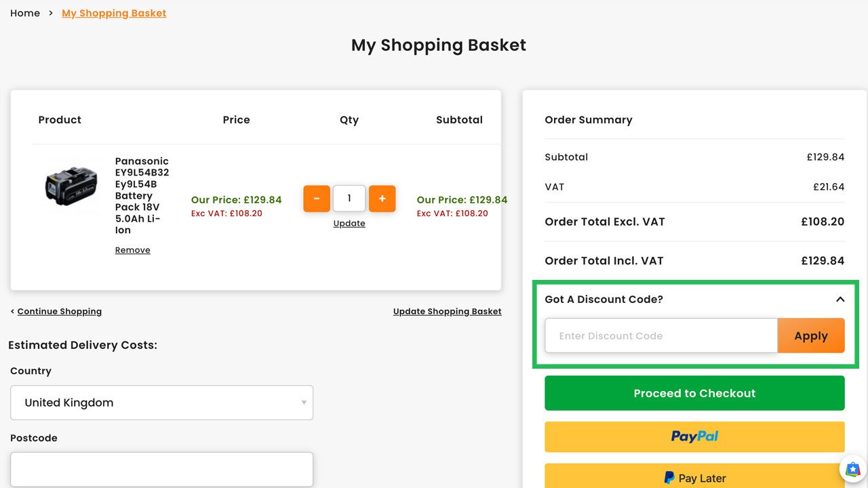Open the Country dropdown showing United Kingdom
Image resolution: width=868 pixels, height=488 pixels.
pyautogui.click(x=161, y=403)
